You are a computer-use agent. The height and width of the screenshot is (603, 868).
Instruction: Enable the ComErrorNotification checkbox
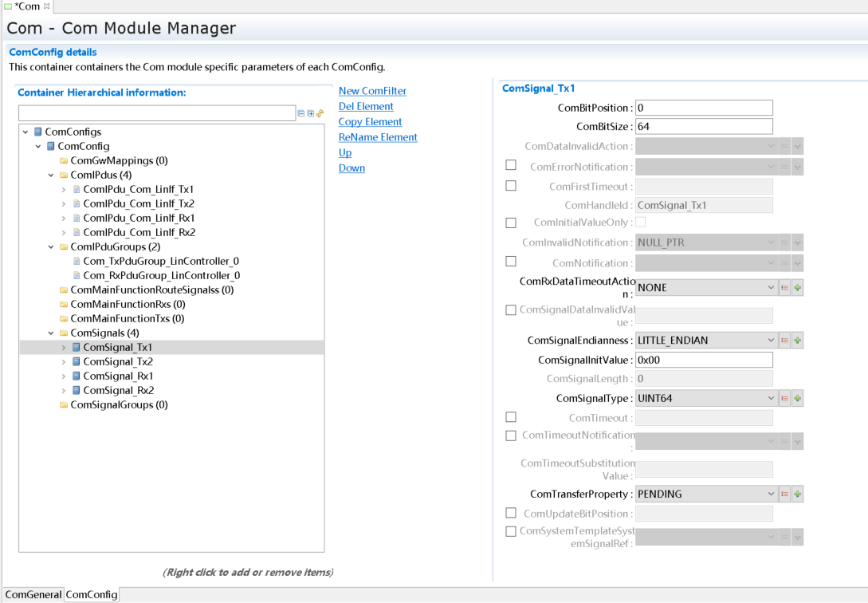[x=511, y=166]
